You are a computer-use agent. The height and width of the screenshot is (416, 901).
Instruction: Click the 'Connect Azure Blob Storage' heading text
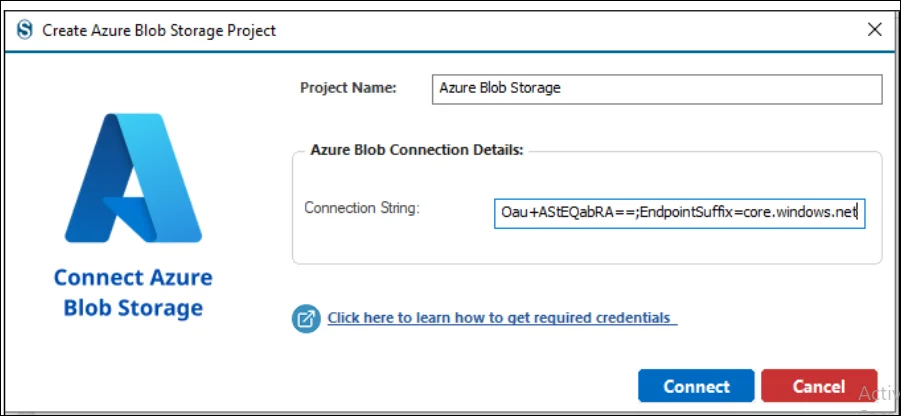[x=133, y=292]
